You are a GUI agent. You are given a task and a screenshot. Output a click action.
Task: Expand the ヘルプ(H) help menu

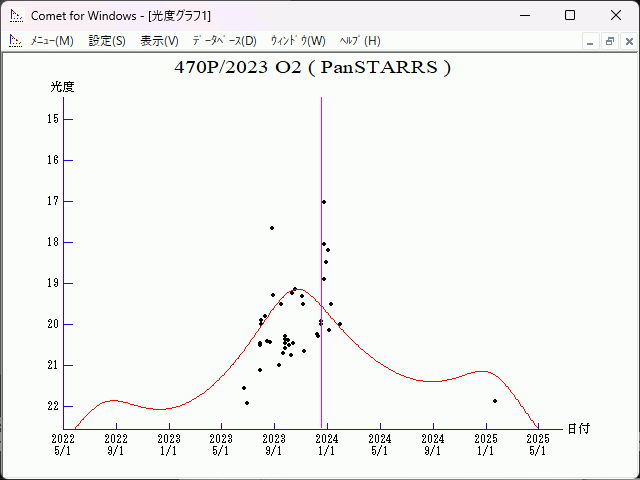click(360, 41)
